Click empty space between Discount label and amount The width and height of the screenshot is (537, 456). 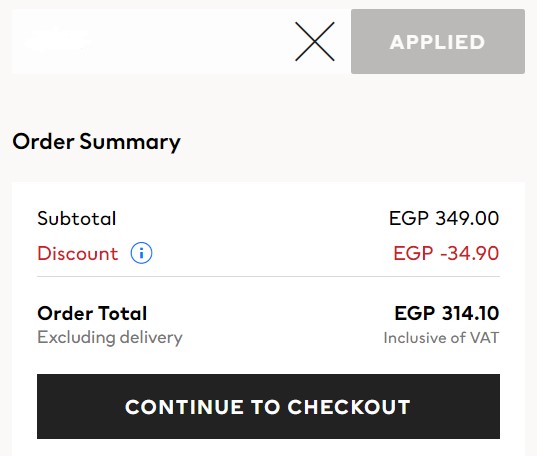[x=272, y=254]
